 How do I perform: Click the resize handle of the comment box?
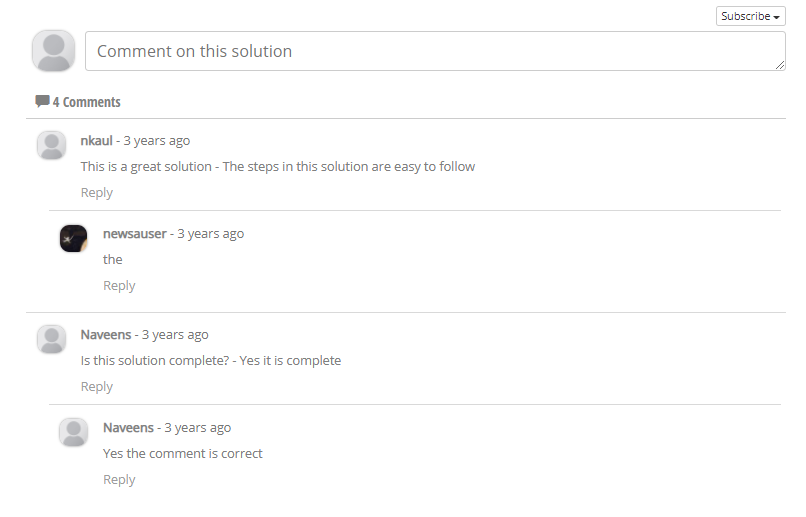(779, 65)
